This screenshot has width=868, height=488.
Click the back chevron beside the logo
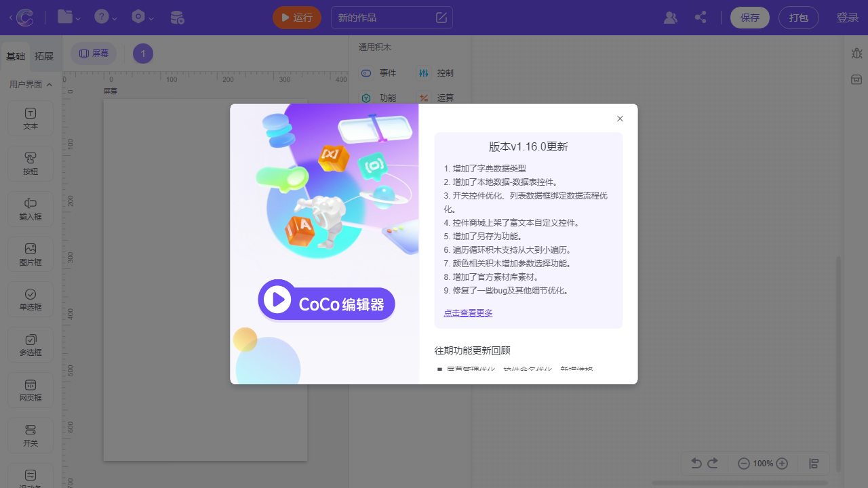click(x=11, y=18)
